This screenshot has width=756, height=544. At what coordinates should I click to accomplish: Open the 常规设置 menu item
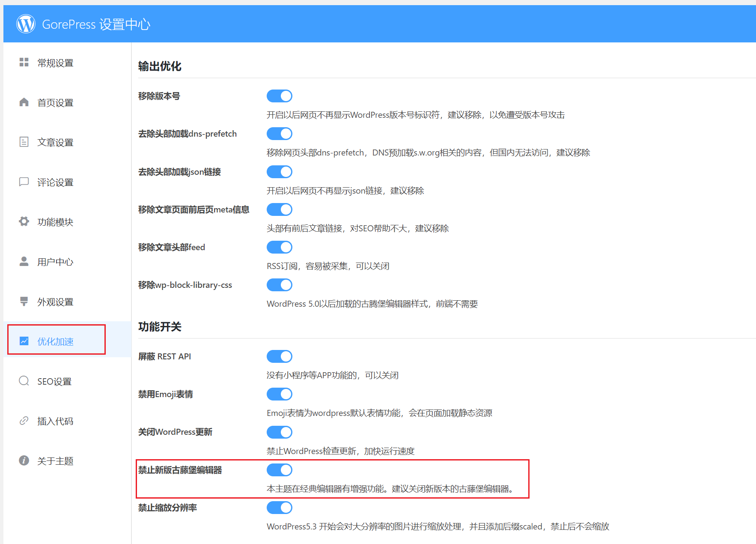pyautogui.click(x=67, y=63)
